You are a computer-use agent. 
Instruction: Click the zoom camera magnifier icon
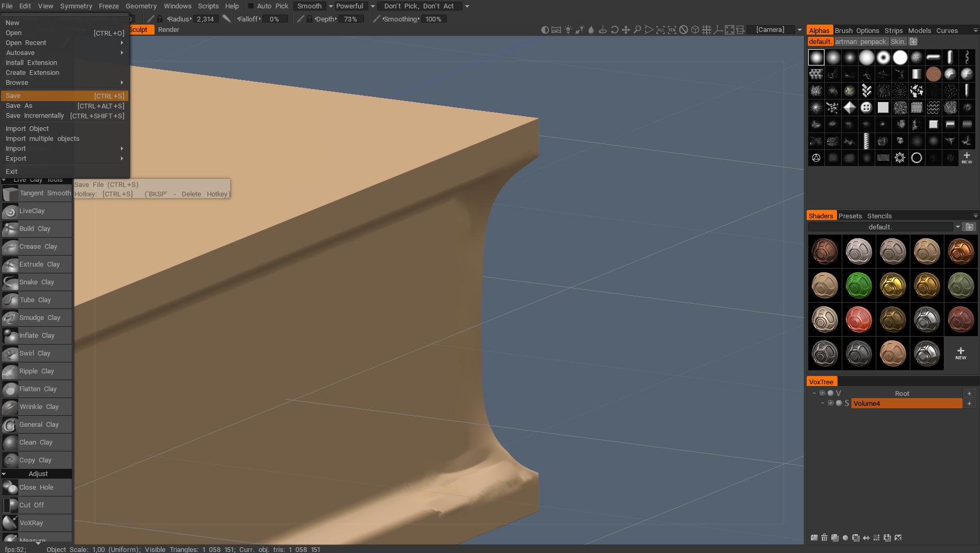637,30
